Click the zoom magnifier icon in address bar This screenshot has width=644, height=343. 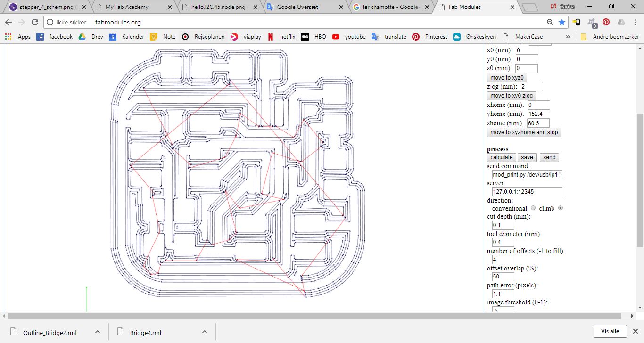point(550,22)
